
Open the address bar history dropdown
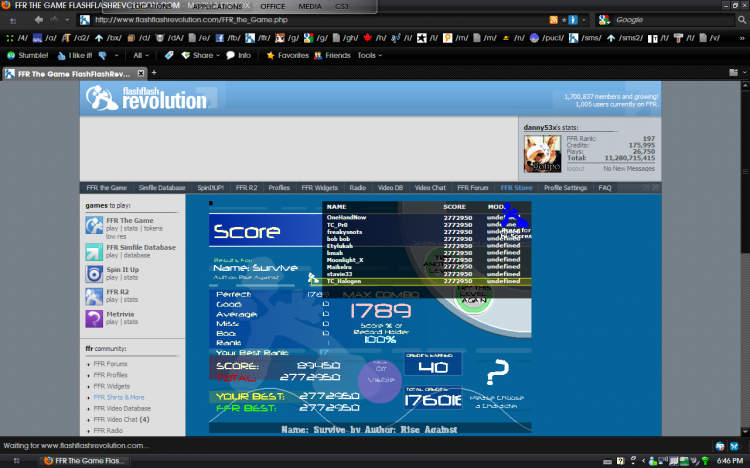(x=584, y=20)
